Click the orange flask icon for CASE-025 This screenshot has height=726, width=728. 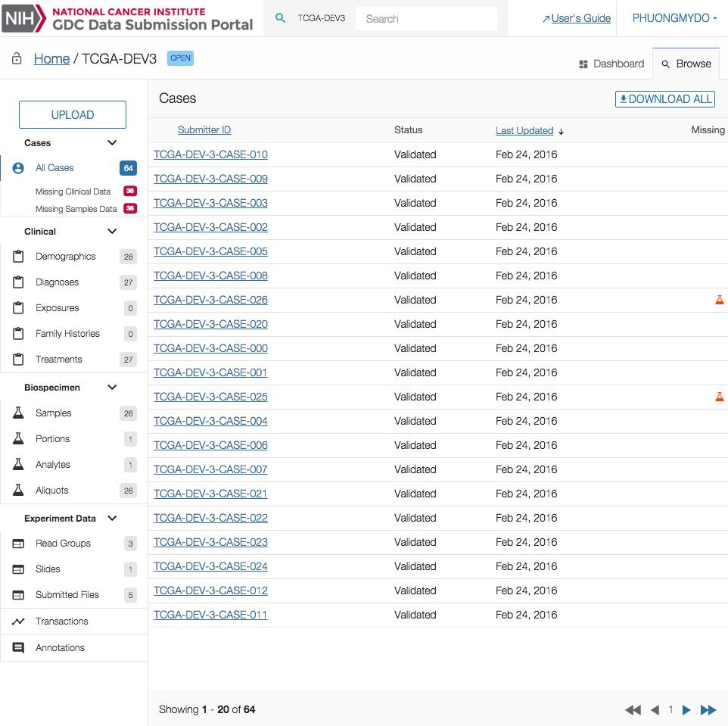coord(719,397)
